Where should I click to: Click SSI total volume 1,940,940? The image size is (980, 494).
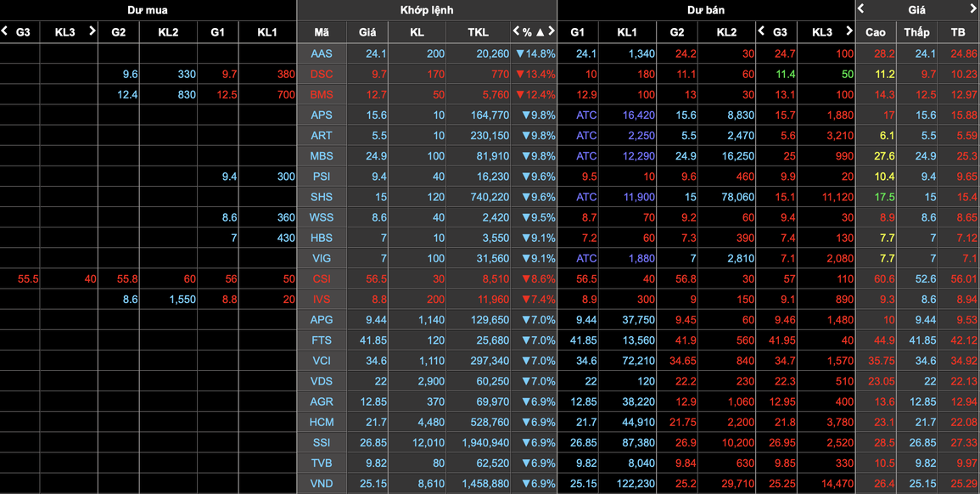pyautogui.click(x=485, y=443)
